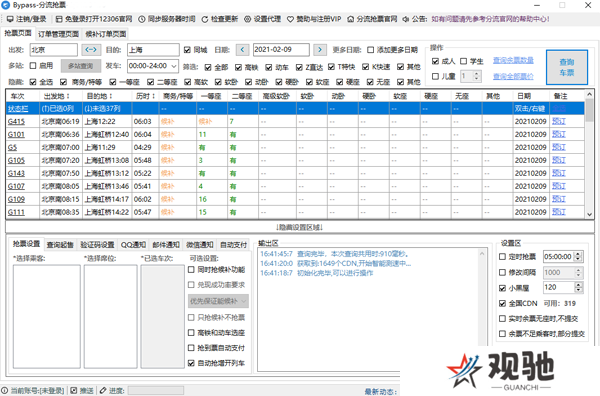The image size is (600, 396).
Task: Click the 查询余票数量 link
Action: [513, 60]
